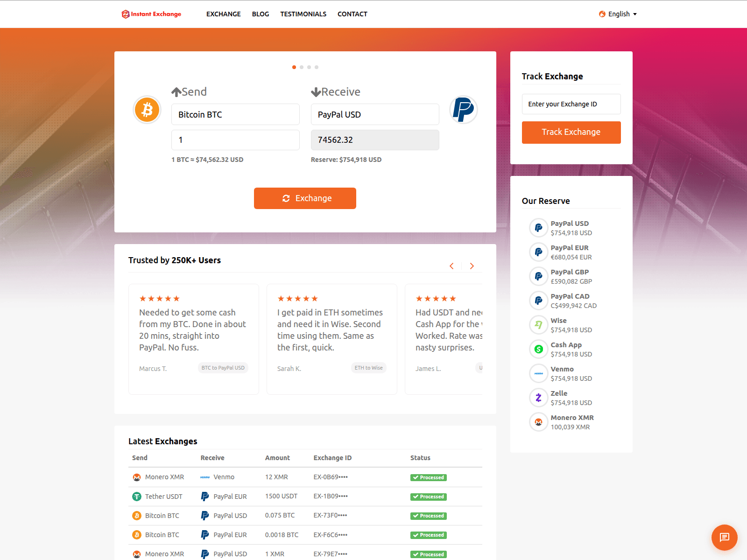This screenshot has height=560, width=747.
Task: Click the PayPal GBP reserve icon
Action: (538, 276)
